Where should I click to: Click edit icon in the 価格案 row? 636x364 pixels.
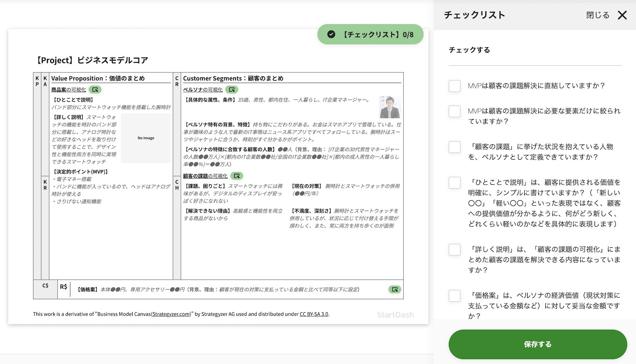click(x=394, y=289)
